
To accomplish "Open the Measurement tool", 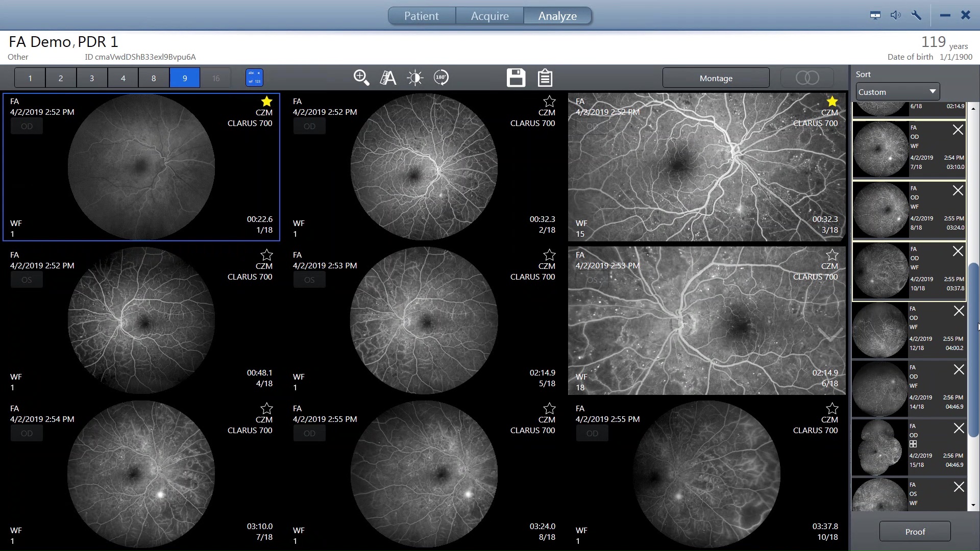I will click(388, 78).
